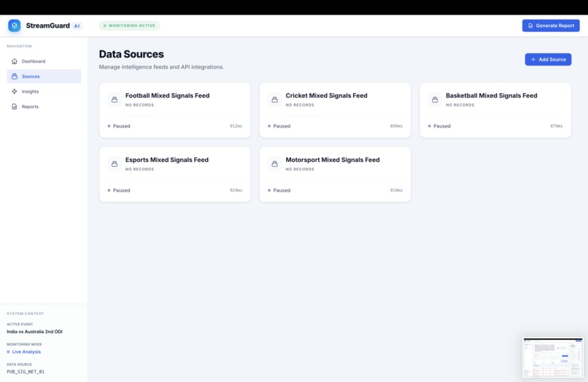The image size is (588, 382).
Task: Click the Football Mixed Signals Feed icon
Action: click(x=115, y=100)
